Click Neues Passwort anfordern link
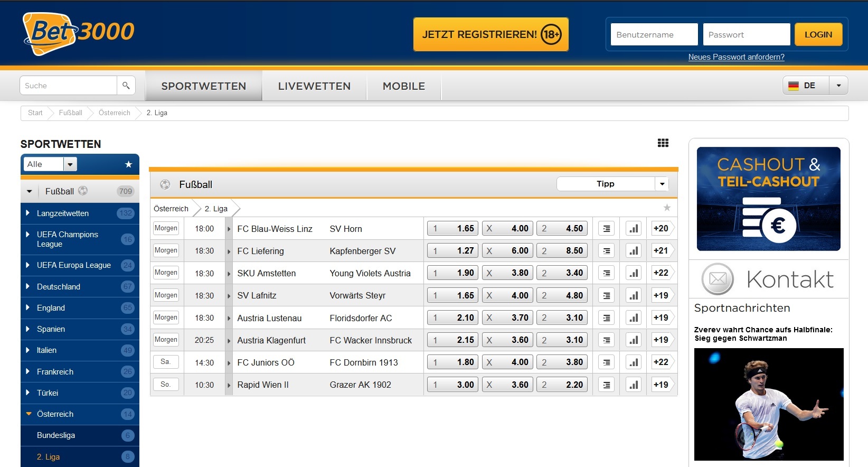Image resolution: width=868 pixels, height=467 pixels. 736,57
